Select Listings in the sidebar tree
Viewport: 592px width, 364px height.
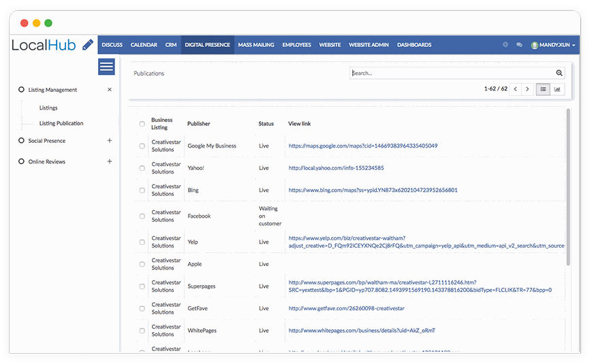pos(48,107)
